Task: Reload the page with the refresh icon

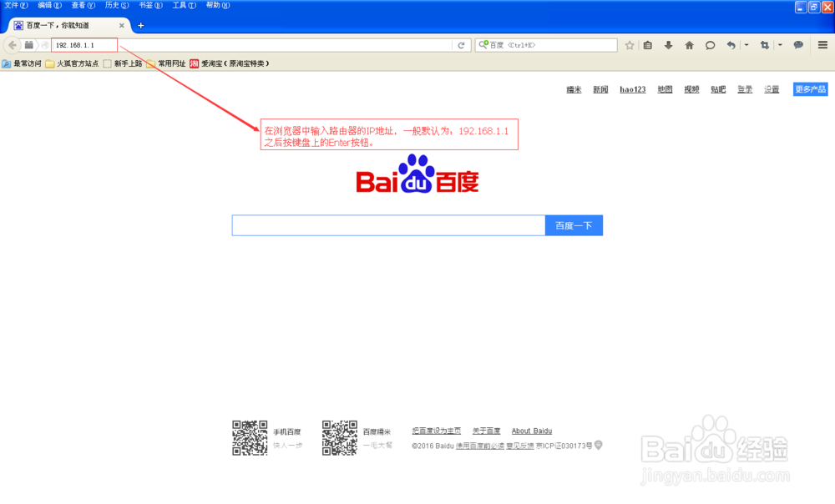Action: pyautogui.click(x=461, y=45)
